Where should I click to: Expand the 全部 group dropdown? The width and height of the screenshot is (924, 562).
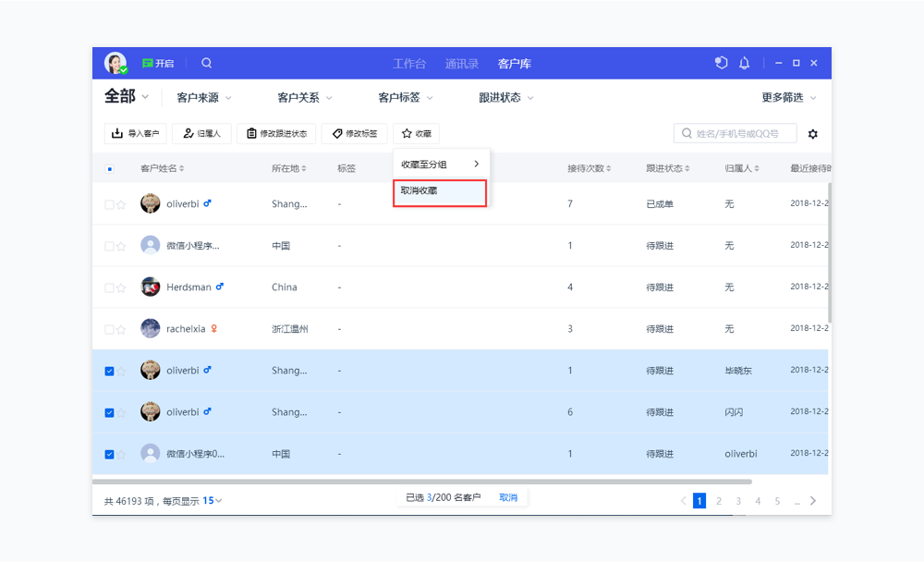126,96
